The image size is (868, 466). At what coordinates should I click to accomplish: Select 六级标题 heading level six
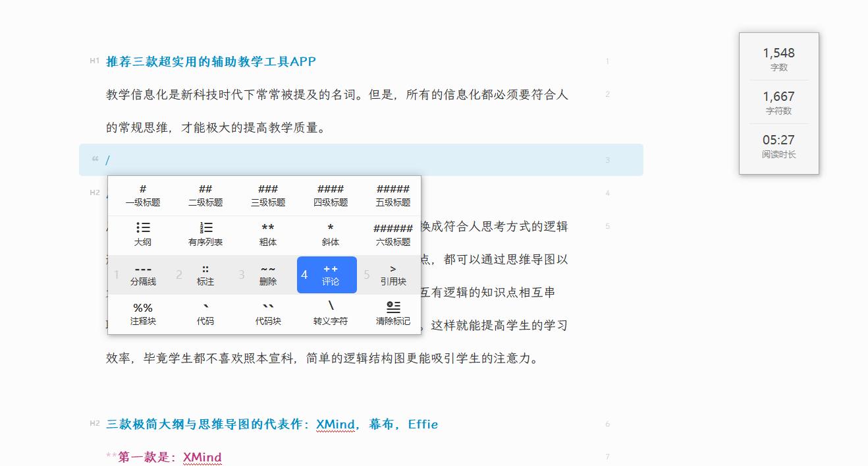point(391,235)
